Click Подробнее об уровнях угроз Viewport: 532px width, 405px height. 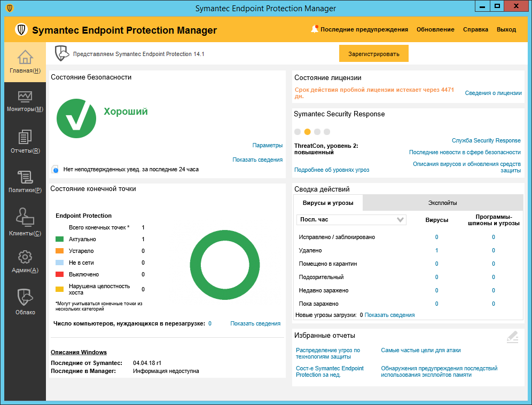click(x=332, y=170)
